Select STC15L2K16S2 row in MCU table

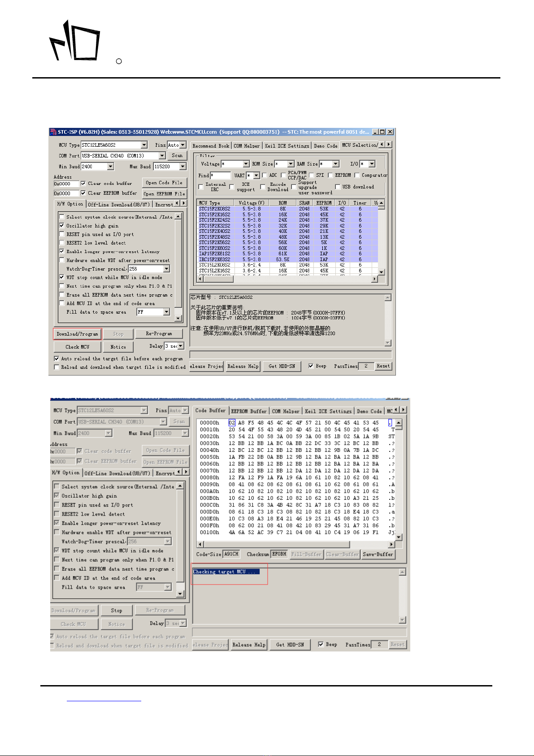(287, 271)
